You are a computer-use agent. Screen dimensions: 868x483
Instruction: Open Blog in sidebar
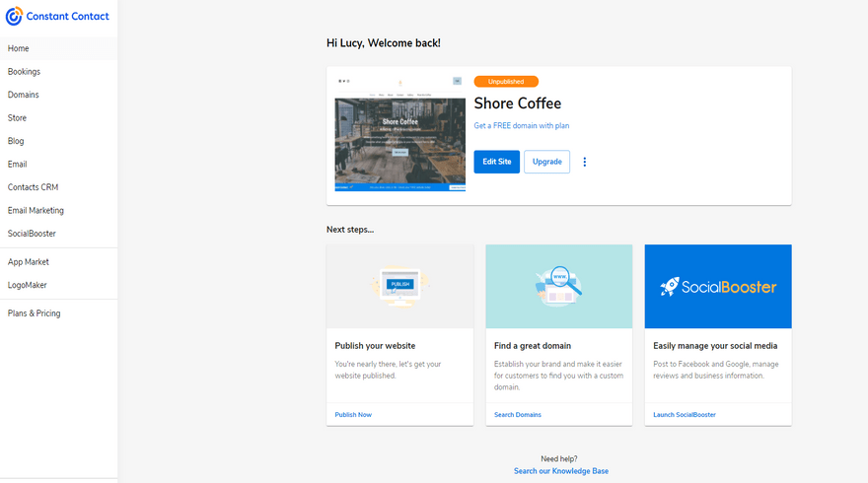coord(58,141)
